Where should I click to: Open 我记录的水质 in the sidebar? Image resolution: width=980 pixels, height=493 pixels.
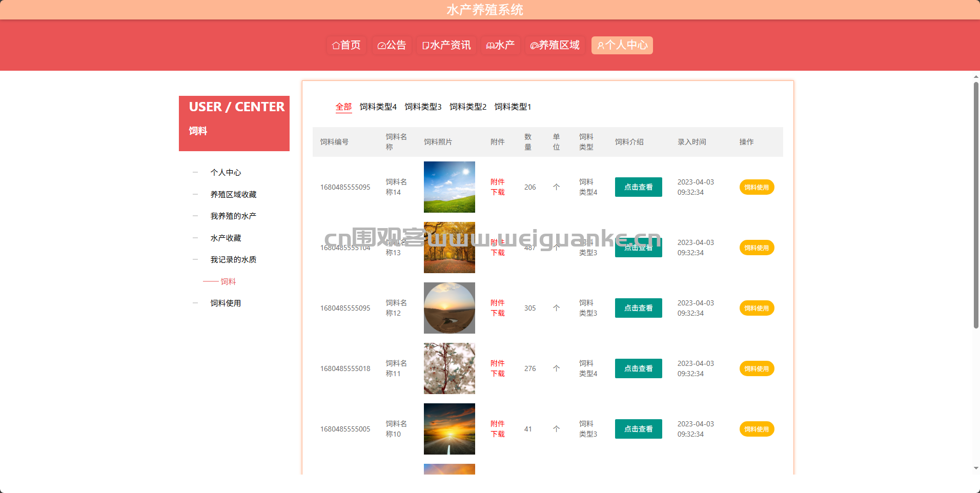click(x=233, y=260)
